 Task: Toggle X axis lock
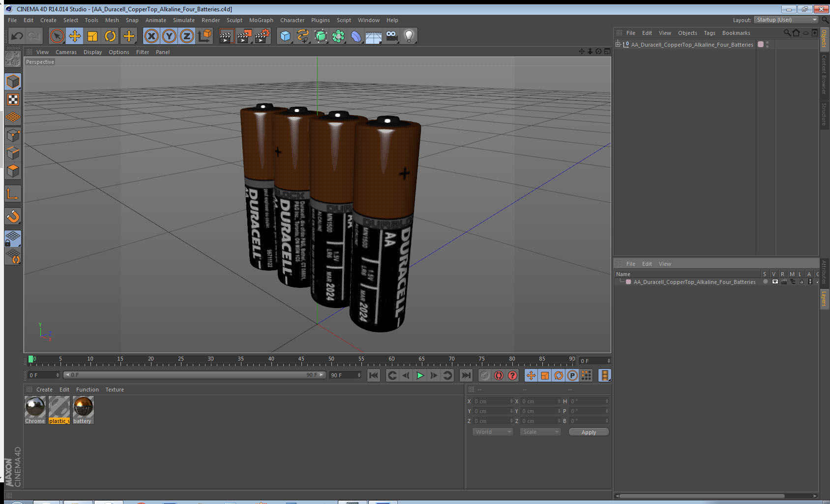tap(151, 36)
